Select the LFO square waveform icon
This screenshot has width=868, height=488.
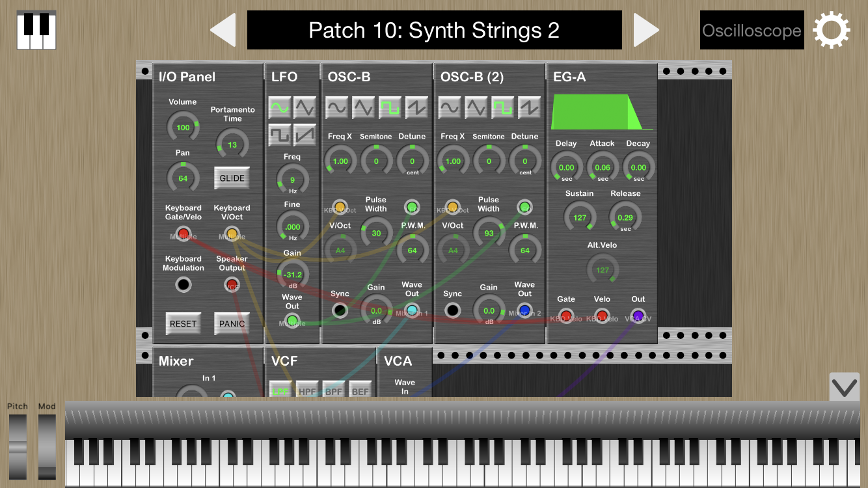pos(280,135)
